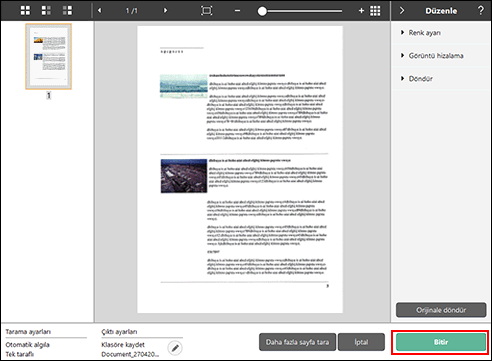Screen dimensions: 492x361
Task: Click the İptal button
Action: [361, 342]
